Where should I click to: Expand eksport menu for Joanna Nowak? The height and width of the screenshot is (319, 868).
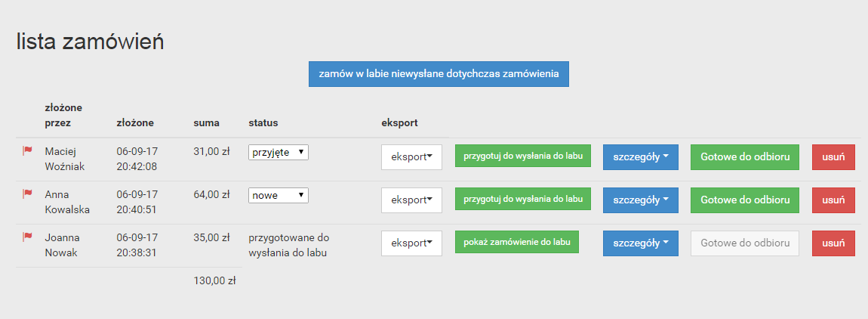coord(411,243)
